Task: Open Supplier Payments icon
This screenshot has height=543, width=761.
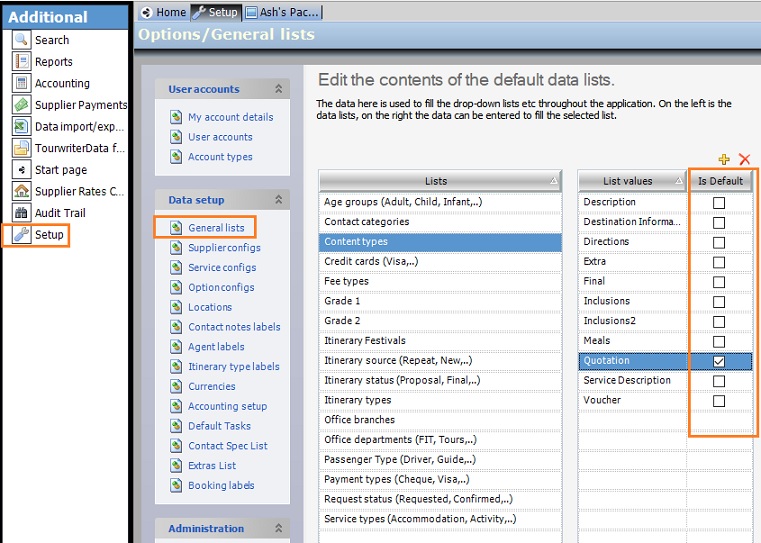Action: coord(21,105)
